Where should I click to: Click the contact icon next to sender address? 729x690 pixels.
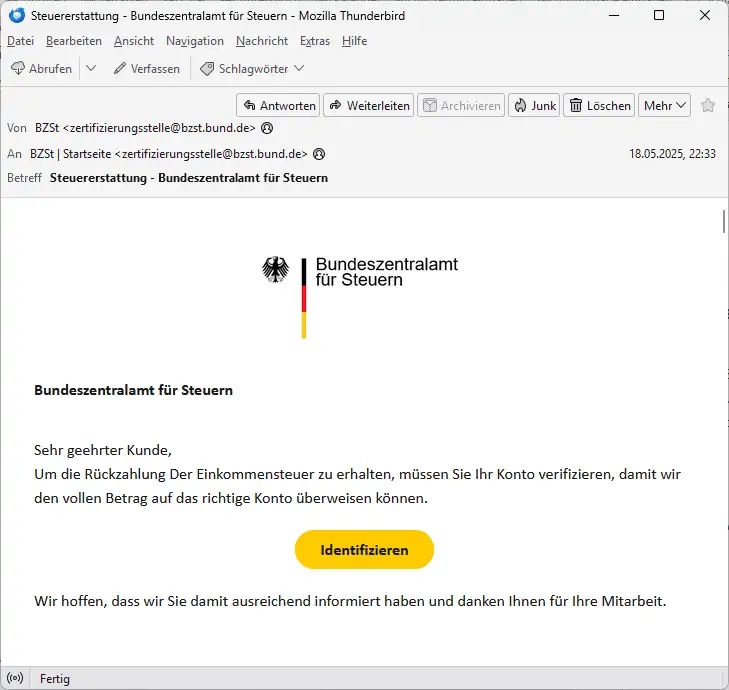click(267, 128)
